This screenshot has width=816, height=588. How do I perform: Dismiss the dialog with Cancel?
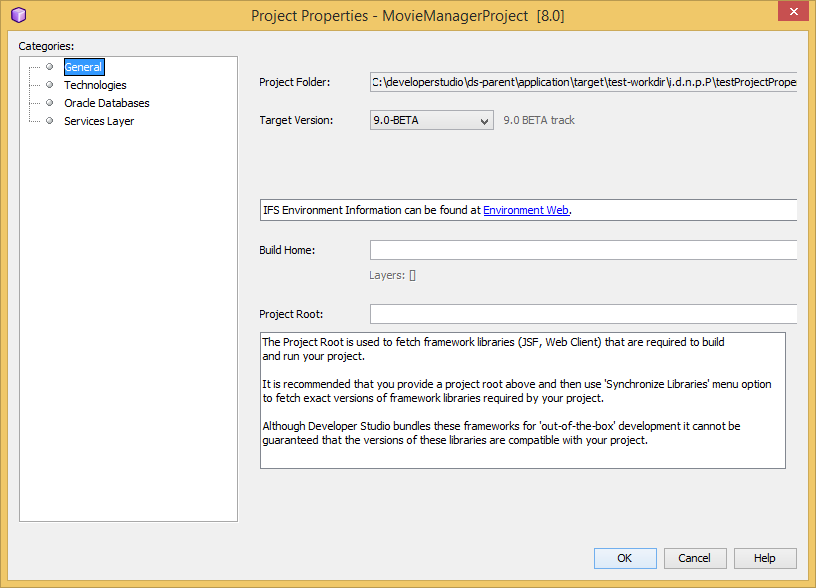(695, 558)
